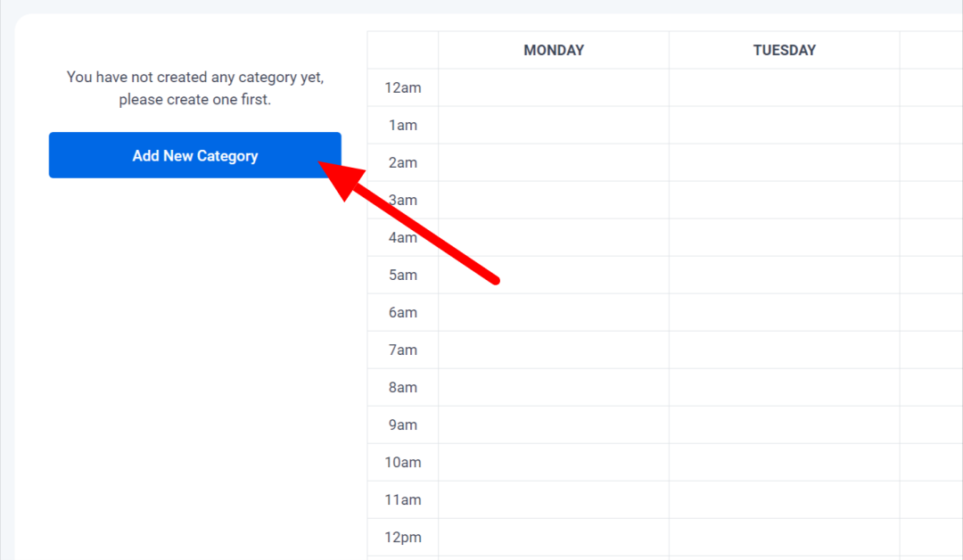Click the 12pm row label

point(402,537)
